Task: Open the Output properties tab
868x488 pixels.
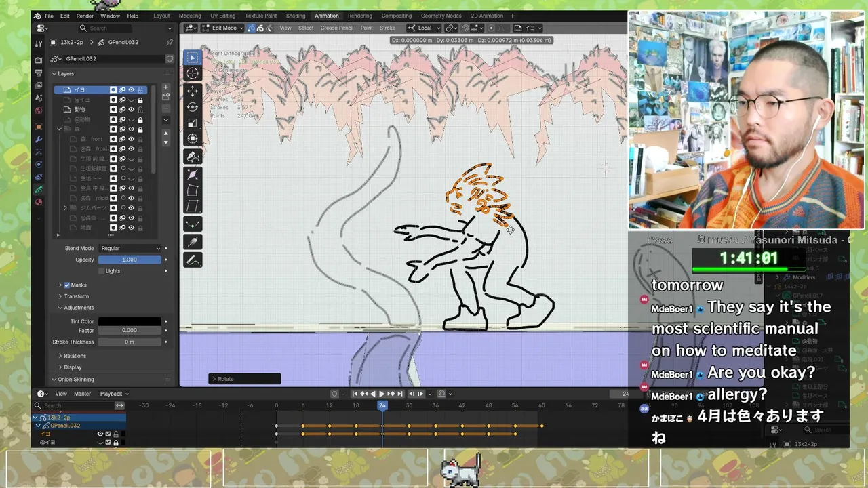Action: [39, 72]
